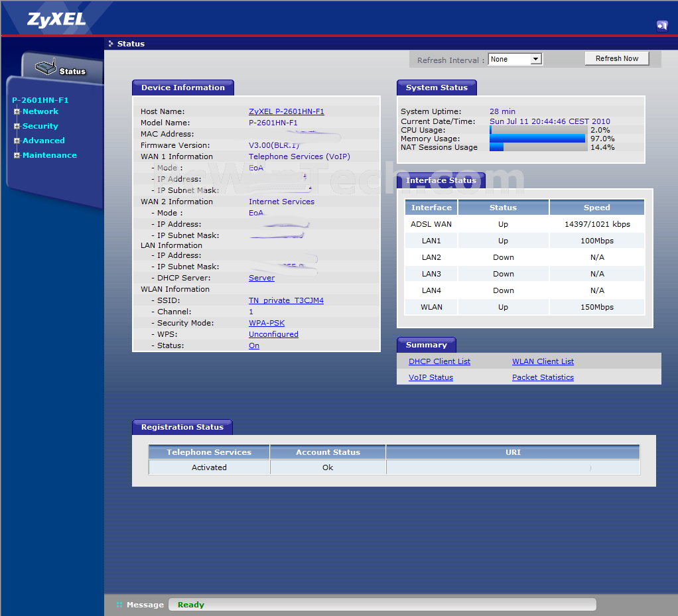The image size is (678, 616).
Task: Open the VoIP Status link
Action: click(431, 377)
